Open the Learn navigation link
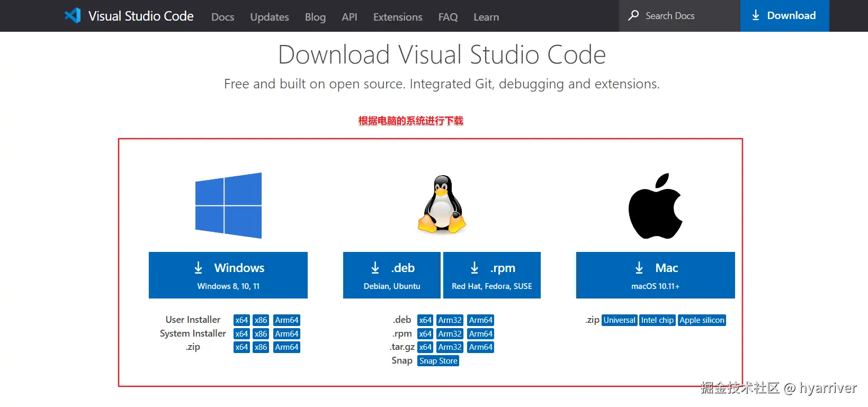 coord(486,17)
